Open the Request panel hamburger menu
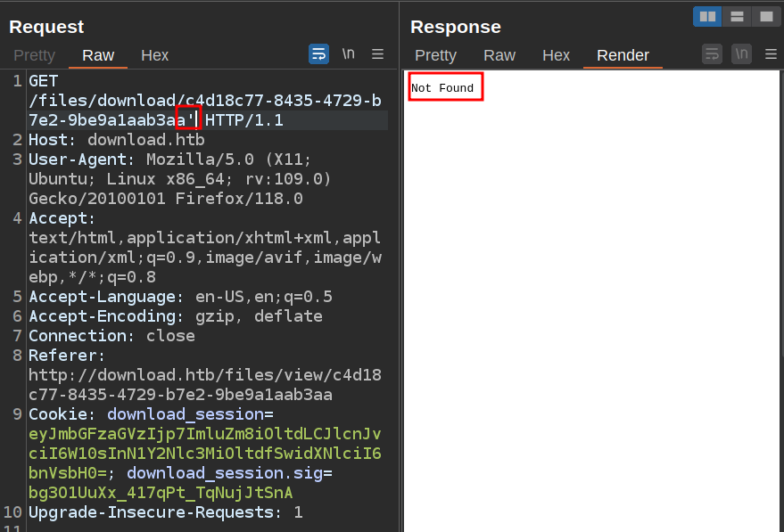Image resolution: width=784 pixels, height=532 pixels. (378, 54)
